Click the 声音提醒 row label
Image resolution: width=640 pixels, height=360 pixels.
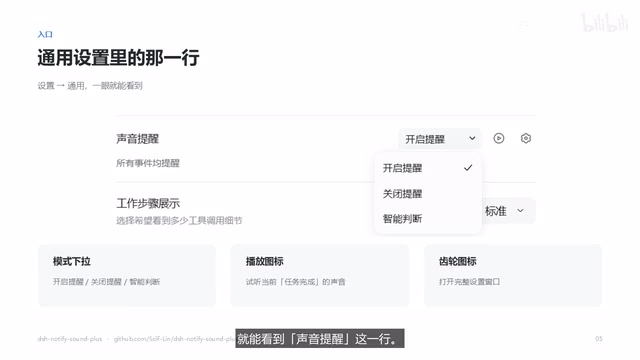[138, 139]
